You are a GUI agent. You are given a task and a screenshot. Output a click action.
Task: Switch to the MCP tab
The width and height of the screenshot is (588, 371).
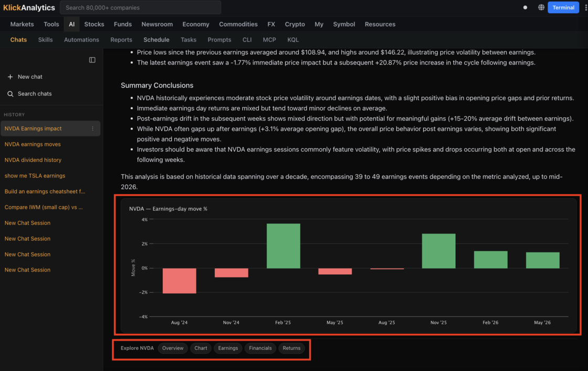tap(269, 40)
